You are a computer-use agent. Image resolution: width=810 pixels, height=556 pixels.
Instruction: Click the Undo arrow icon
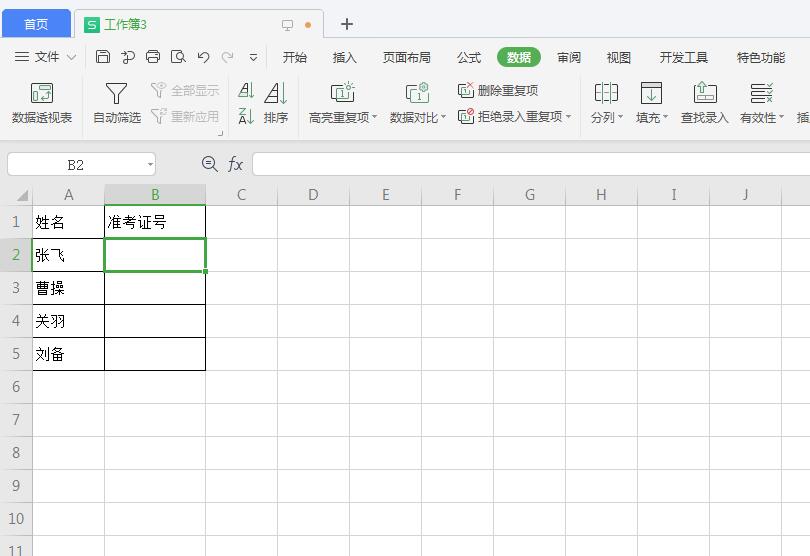pyautogui.click(x=203, y=57)
